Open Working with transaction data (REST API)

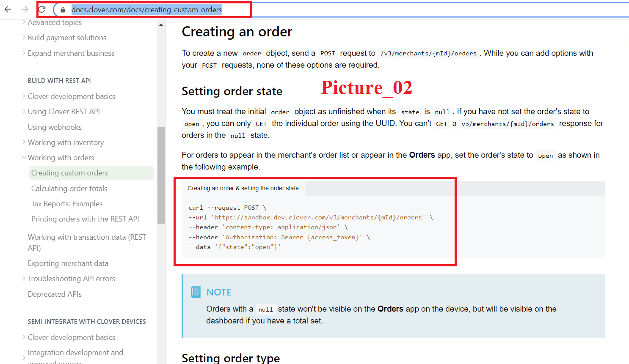tap(87, 242)
